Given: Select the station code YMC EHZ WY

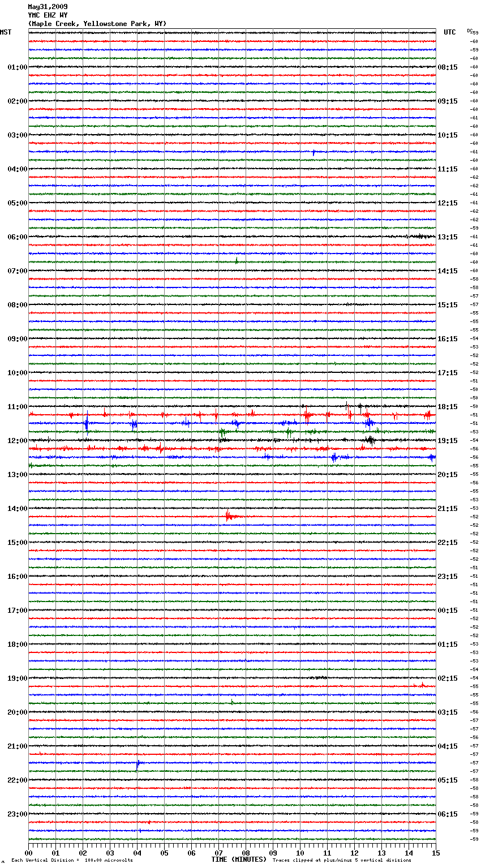Looking at the screenshot, I should pos(48,15).
